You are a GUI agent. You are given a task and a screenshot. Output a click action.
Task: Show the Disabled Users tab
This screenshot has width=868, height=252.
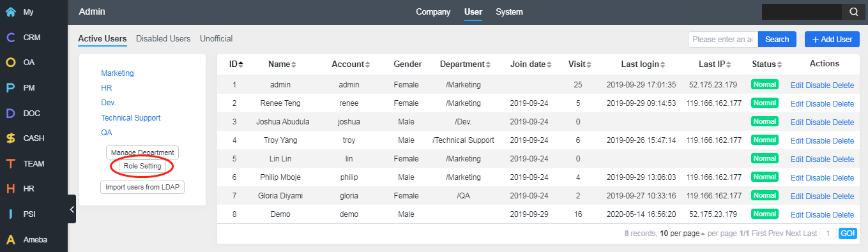[x=163, y=38]
